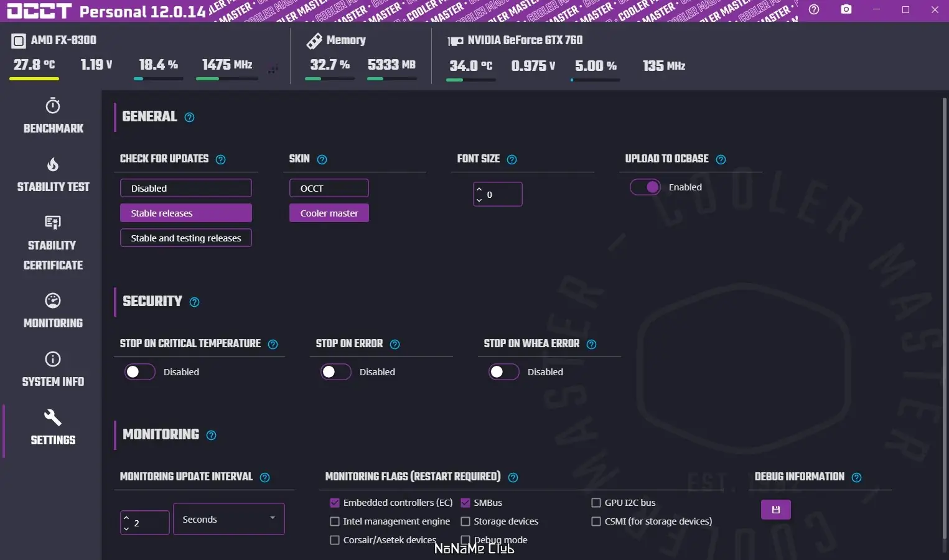The width and height of the screenshot is (949, 560).
Task: Choose Stable and testing releases
Action: click(186, 238)
